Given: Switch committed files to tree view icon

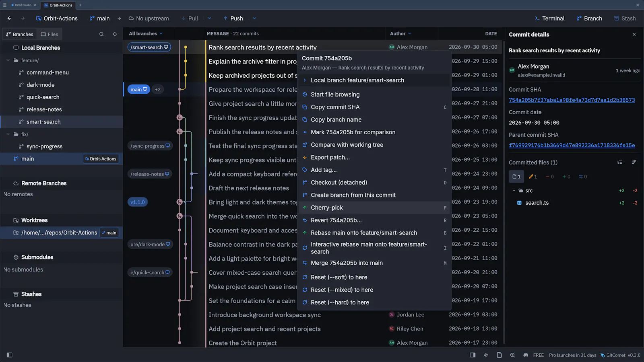Looking at the screenshot, I should click(x=620, y=162).
